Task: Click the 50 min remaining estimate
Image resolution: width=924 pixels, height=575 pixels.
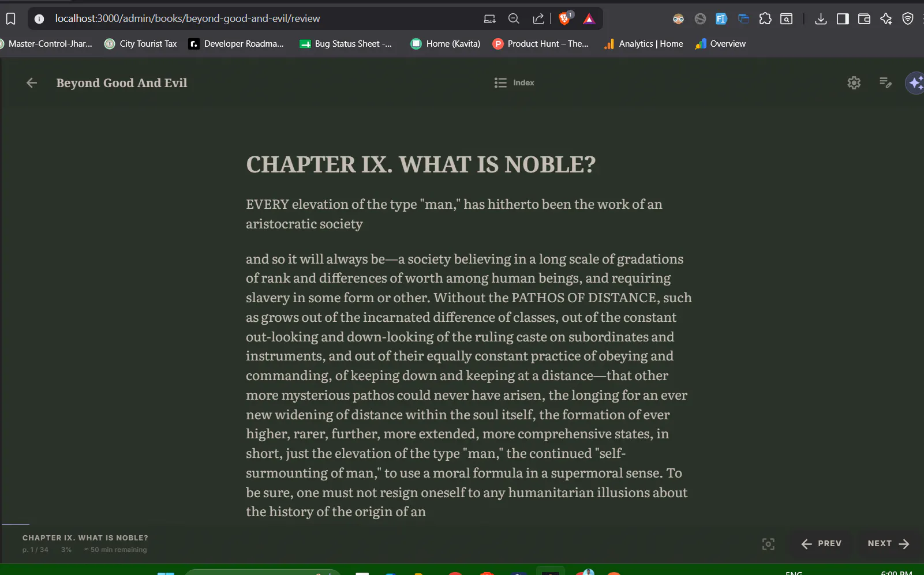Action: tap(115, 550)
